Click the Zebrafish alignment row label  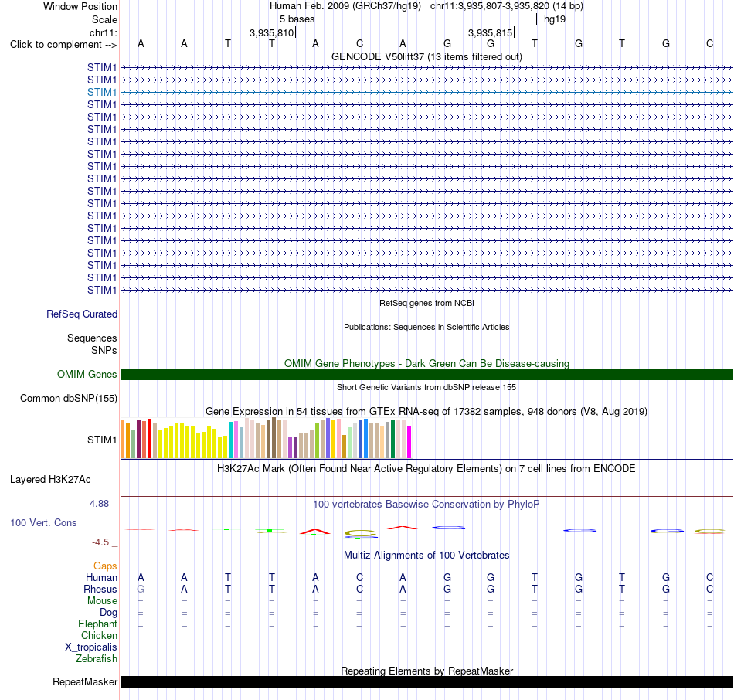coord(97,659)
